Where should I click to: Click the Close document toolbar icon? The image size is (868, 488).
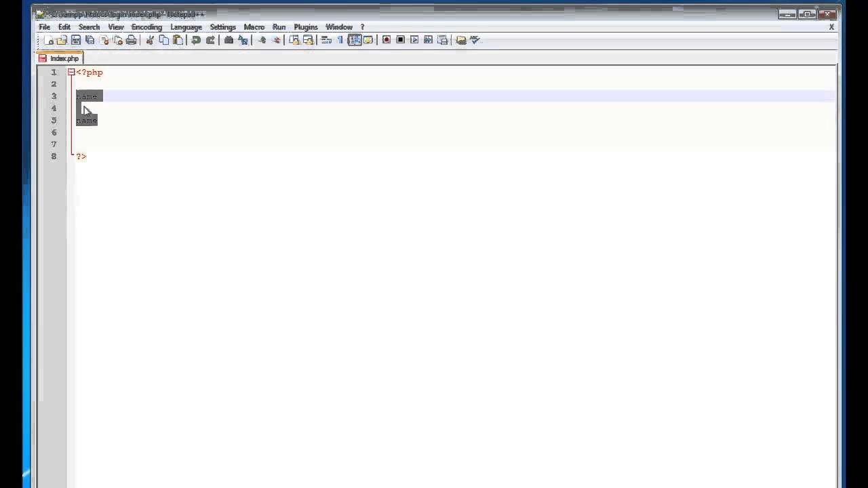104,40
